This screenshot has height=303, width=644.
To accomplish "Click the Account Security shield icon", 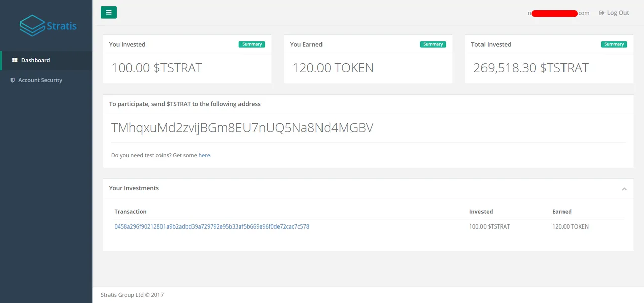I will (13, 80).
